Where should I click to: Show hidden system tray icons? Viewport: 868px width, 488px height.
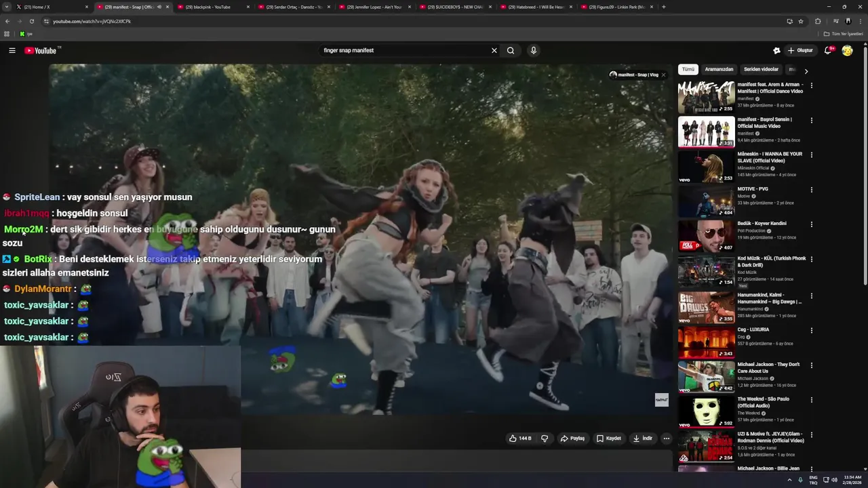[789, 480]
